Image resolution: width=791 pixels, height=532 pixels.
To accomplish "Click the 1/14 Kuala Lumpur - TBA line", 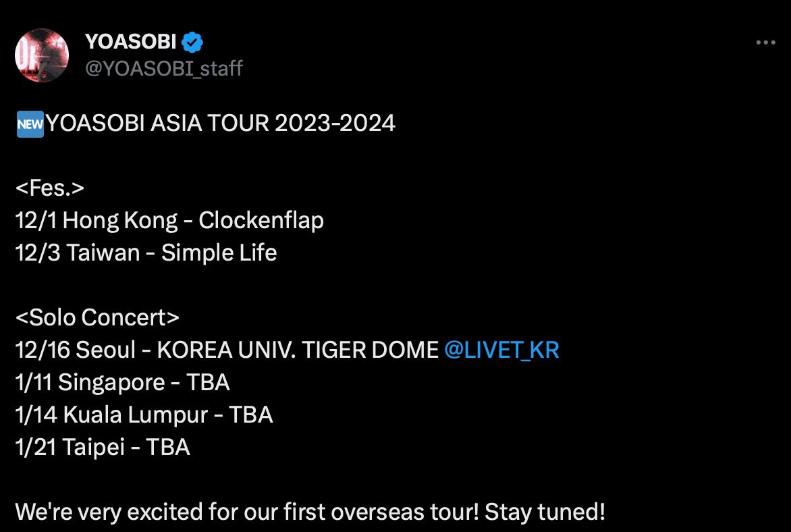I will pyautogui.click(x=144, y=415).
